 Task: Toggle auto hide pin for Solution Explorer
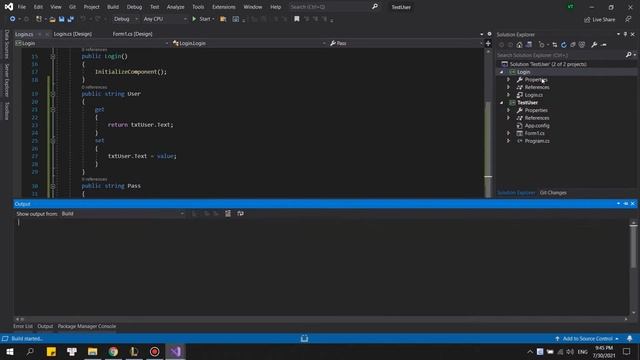pyautogui.click(x=625, y=34)
